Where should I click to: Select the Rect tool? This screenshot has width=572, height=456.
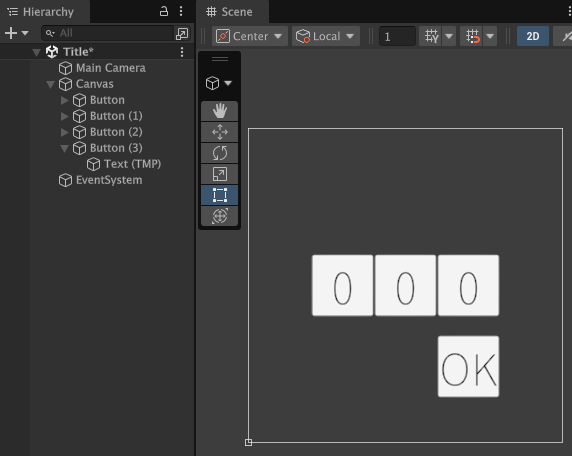220,195
